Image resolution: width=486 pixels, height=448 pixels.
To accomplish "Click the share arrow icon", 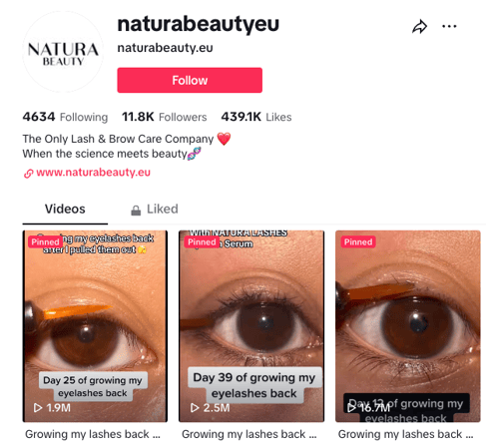I will (419, 27).
